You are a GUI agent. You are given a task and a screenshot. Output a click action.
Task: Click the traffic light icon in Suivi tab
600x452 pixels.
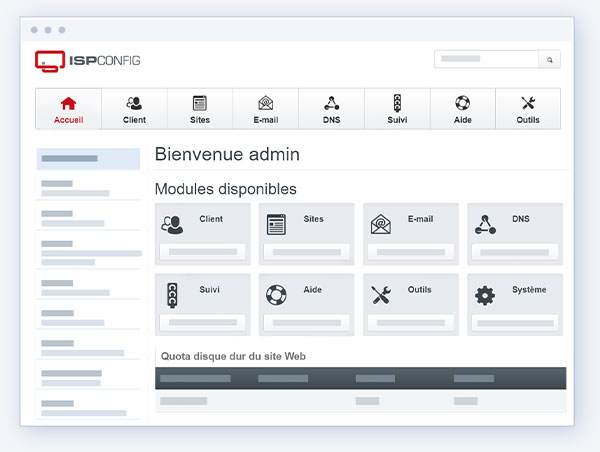point(397,103)
